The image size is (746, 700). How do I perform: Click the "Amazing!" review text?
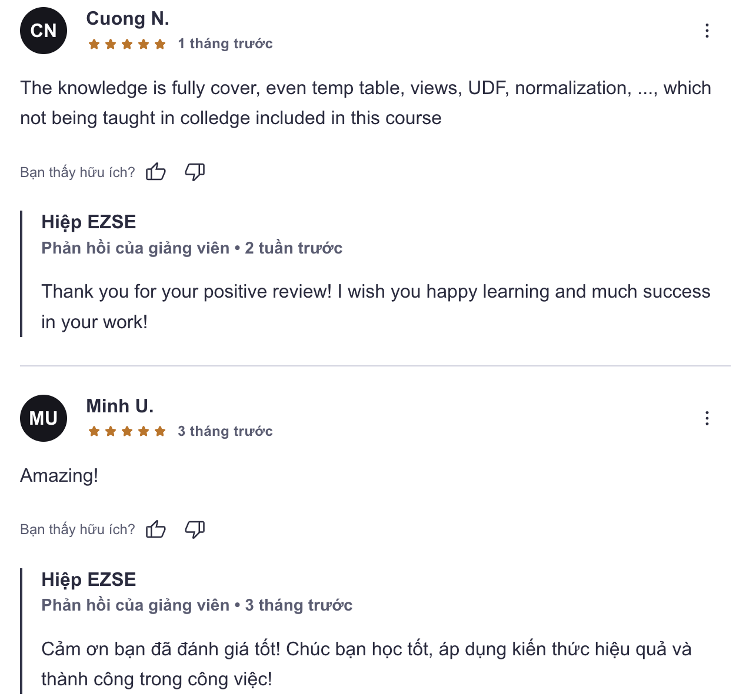(x=59, y=475)
